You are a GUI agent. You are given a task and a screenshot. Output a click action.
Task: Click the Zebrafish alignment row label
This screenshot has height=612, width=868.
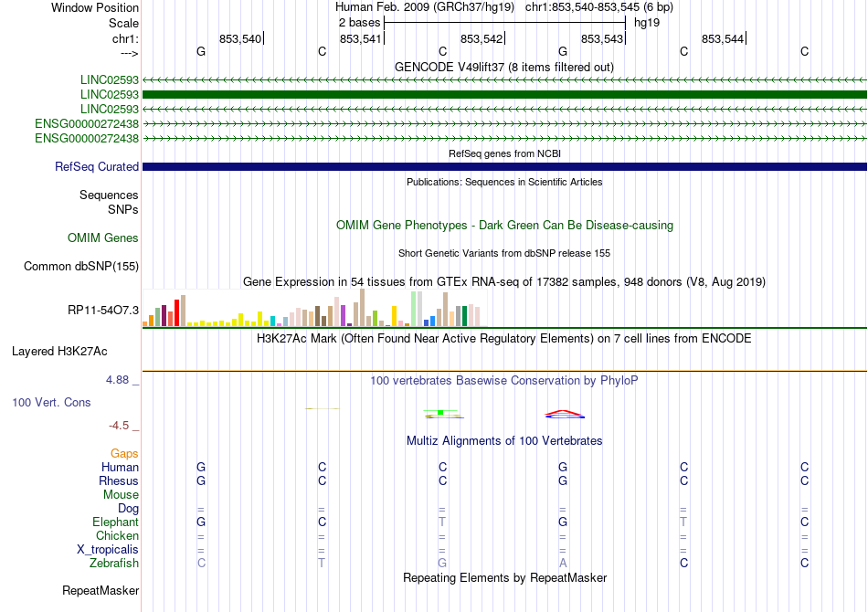point(114,564)
